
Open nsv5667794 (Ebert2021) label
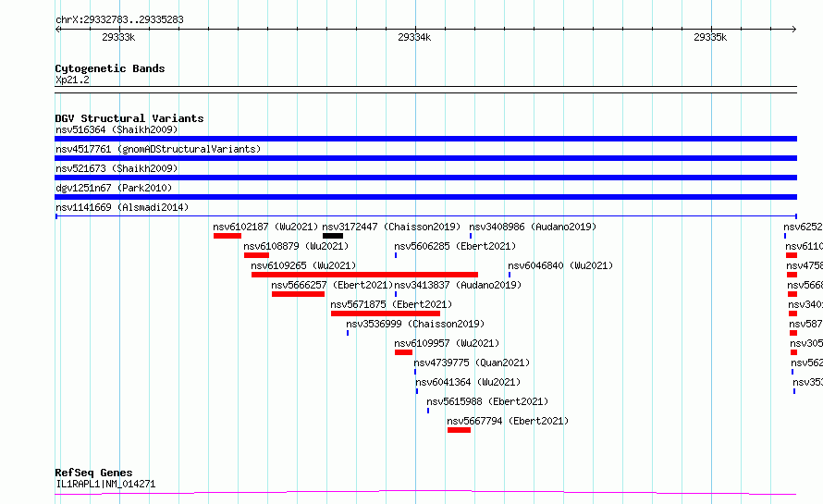tap(508, 421)
